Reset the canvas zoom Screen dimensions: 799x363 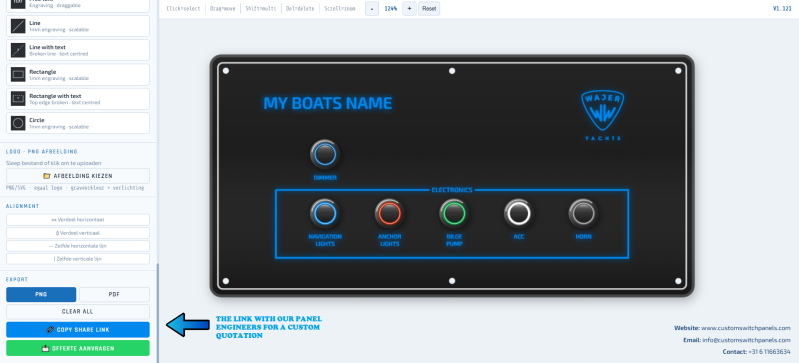[429, 9]
